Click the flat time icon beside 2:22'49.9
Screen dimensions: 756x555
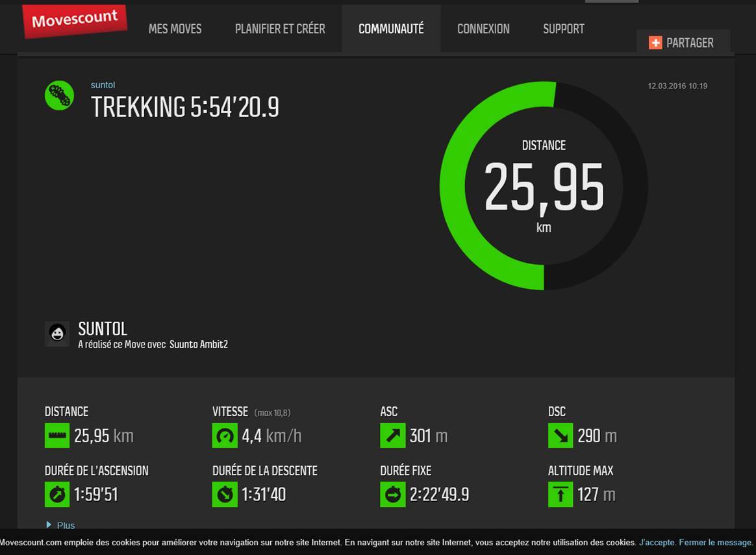(392, 495)
